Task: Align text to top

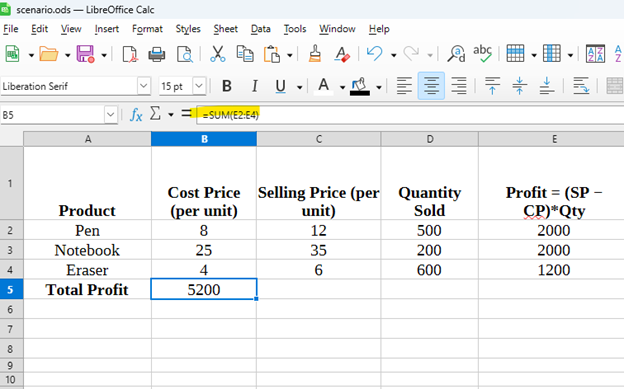Action: coord(492,86)
